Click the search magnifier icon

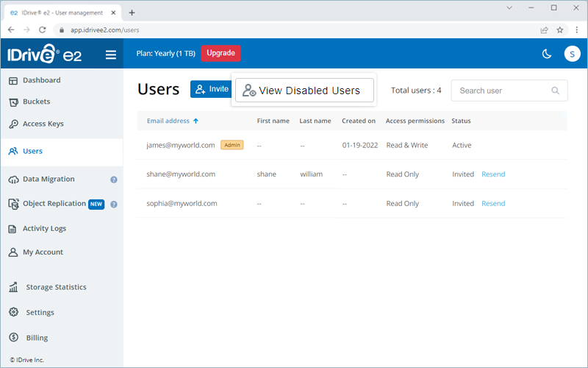click(556, 91)
